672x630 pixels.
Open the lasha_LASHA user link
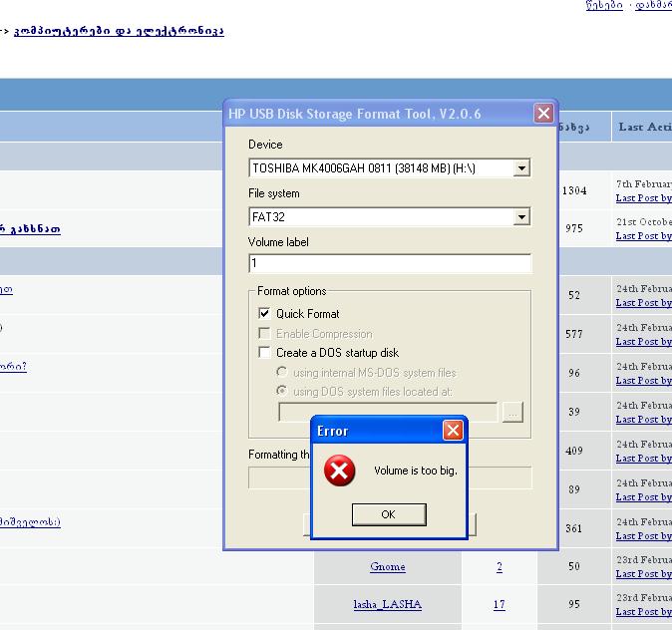coord(388,604)
